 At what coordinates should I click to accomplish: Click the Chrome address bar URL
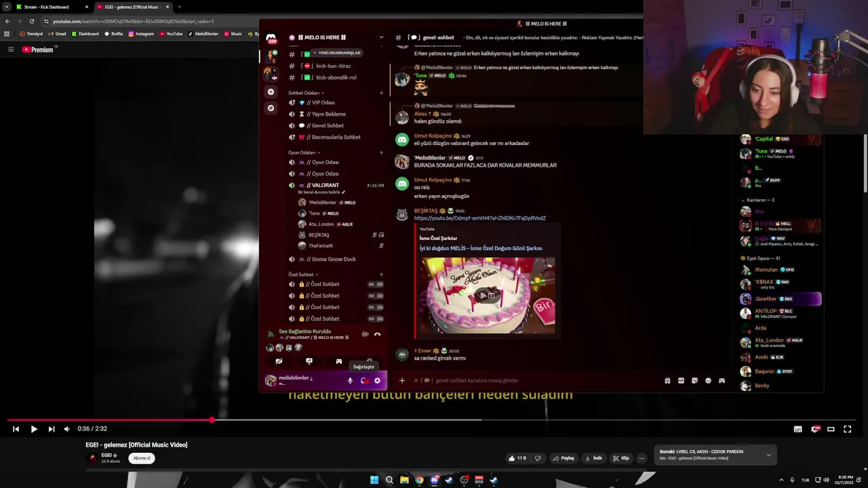[x=133, y=21]
